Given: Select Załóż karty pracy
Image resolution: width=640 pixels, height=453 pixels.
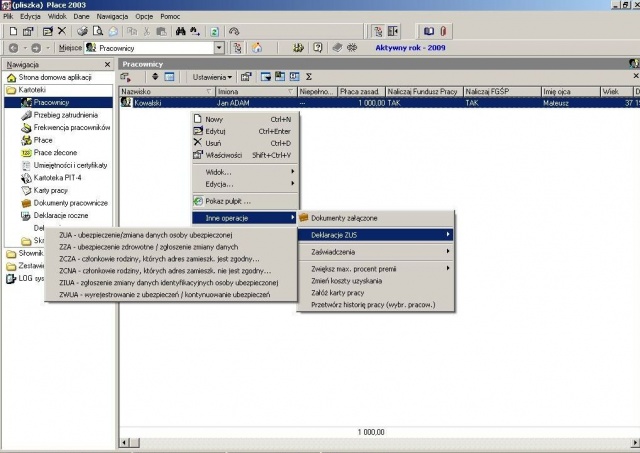Looking at the screenshot, I should (x=376, y=293).
